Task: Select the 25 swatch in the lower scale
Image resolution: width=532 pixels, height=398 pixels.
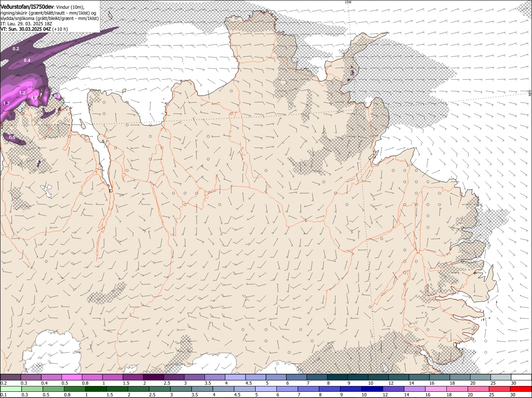Action: [x=500, y=389]
